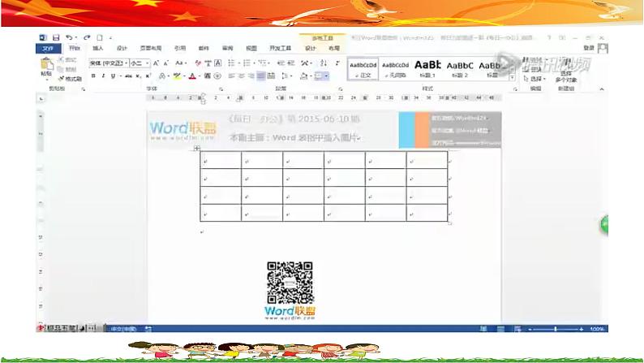
Task: Click the Font Color red A button
Action: coord(191,76)
